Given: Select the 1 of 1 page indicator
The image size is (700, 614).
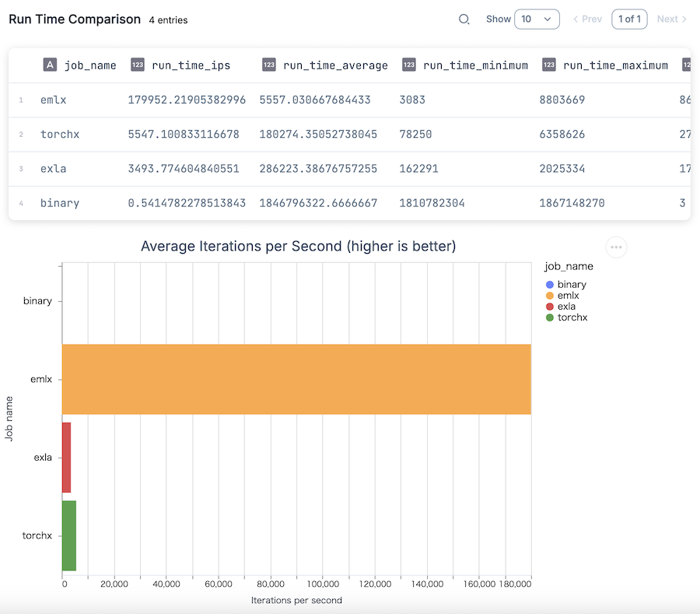Looking at the screenshot, I should click(629, 19).
